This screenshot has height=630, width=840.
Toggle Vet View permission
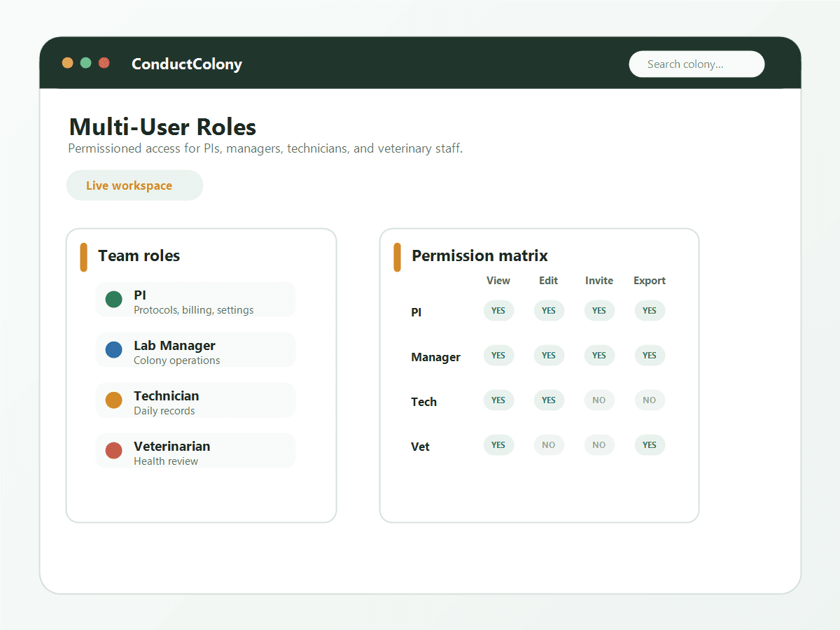coord(498,445)
